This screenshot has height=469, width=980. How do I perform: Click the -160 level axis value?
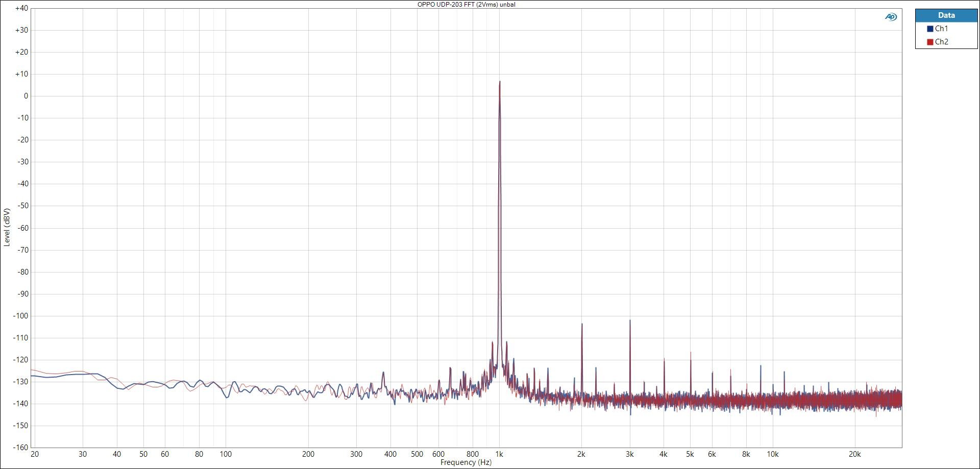[x=20, y=448]
